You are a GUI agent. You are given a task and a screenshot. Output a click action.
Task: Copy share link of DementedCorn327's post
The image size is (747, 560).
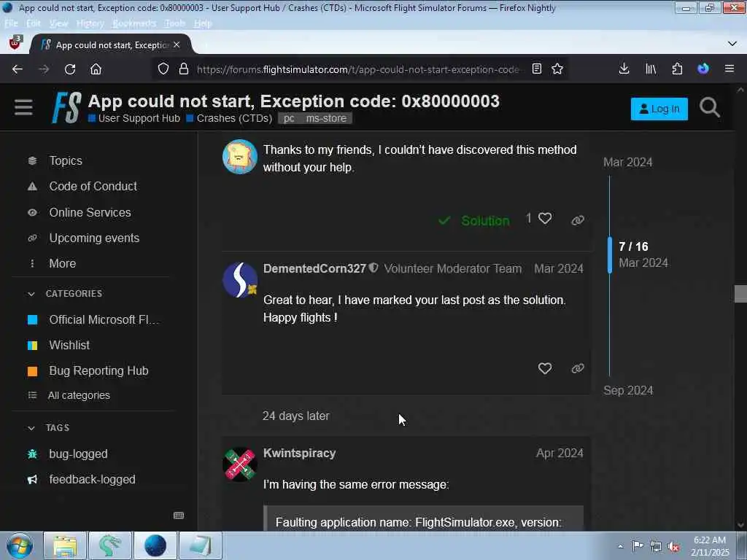[x=578, y=368]
